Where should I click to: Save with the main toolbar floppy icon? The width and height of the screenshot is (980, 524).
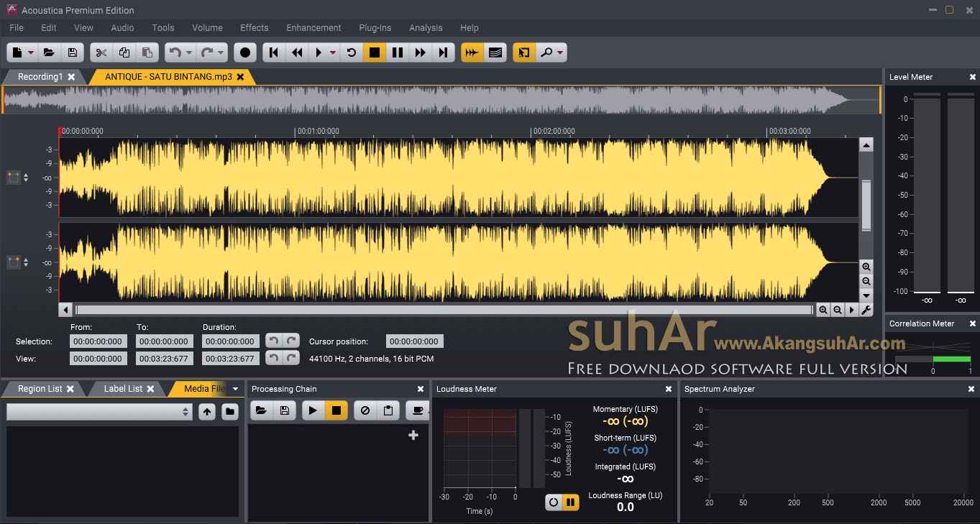72,52
